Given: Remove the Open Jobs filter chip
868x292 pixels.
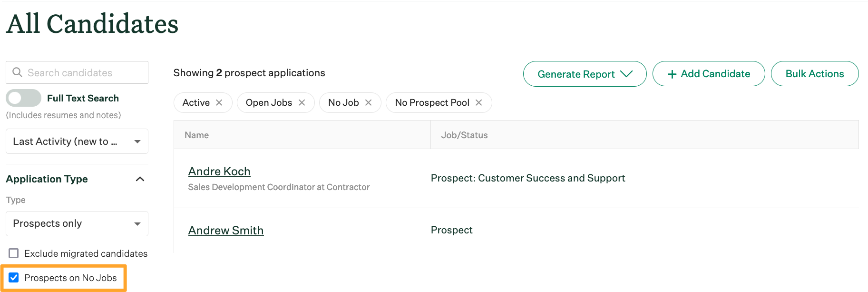Looking at the screenshot, I should [302, 102].
